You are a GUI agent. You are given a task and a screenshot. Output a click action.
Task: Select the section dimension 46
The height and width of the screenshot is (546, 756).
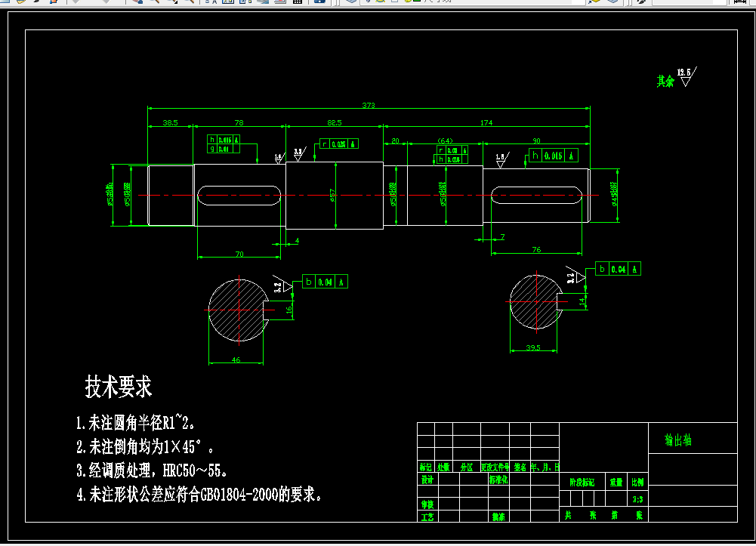pos(236,359)
